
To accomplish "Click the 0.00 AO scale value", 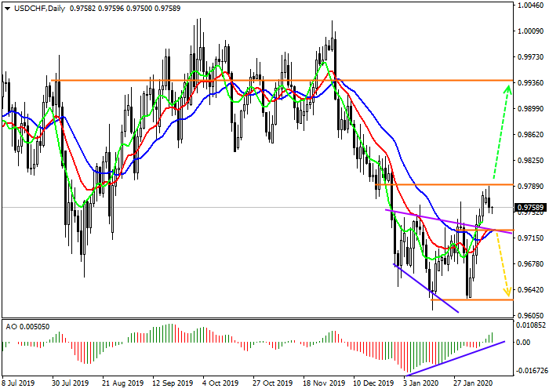I will tap(523, 343).
